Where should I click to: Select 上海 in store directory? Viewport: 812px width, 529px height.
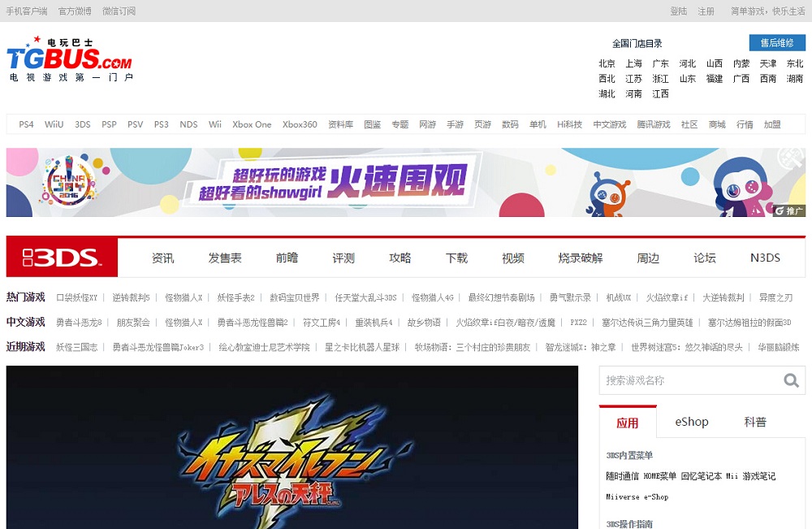(634, 63)
